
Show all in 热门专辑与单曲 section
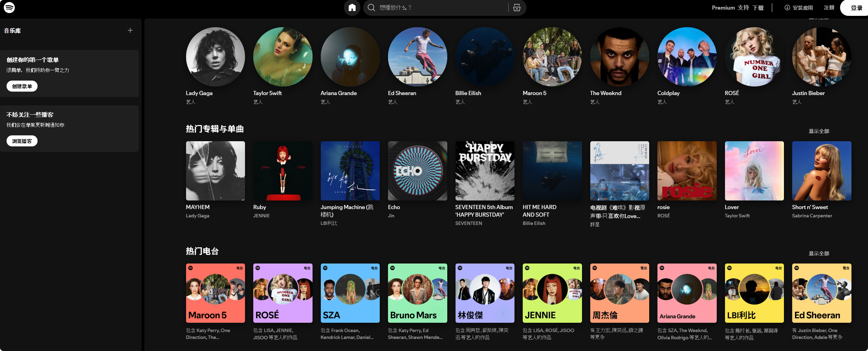point(819,131)
